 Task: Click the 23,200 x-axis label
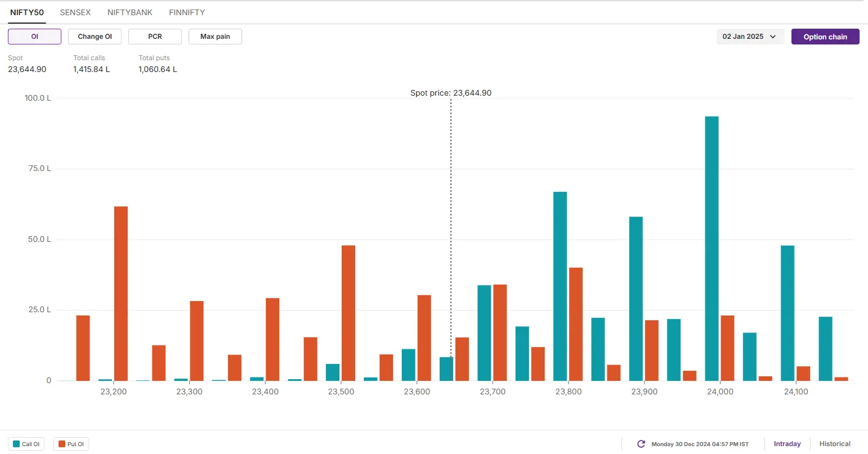tap(114, 392)
